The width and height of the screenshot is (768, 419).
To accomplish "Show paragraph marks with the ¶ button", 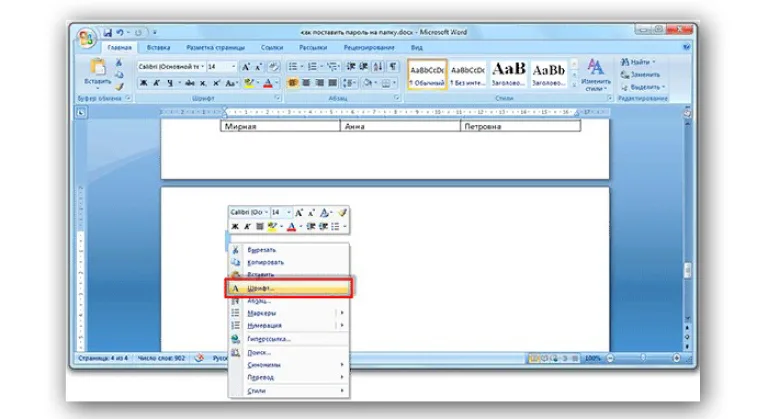I will [x=393, y=67].
